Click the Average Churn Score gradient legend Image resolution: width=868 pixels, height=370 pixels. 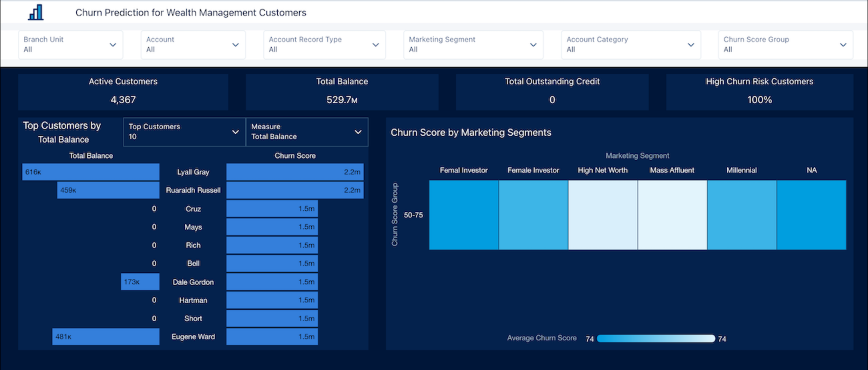point(655,338)
